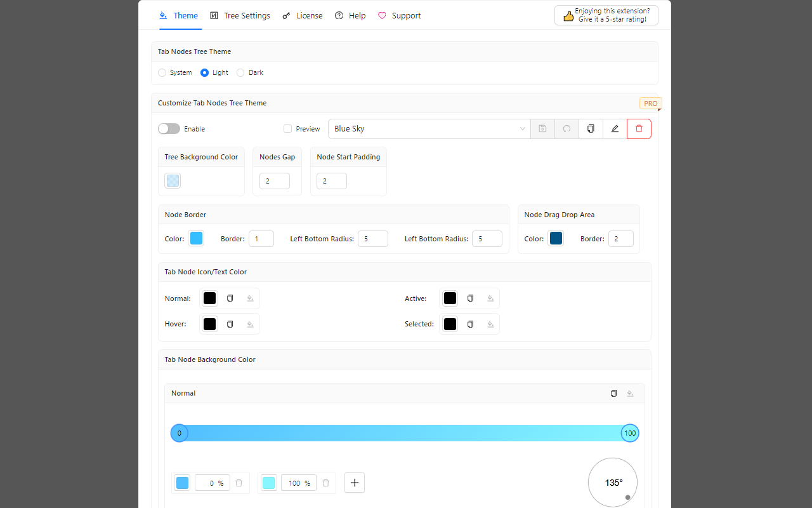Copy the Normal icon/text color
The width and height of the screenshot is (812, 508).
[x=230, y=298]
